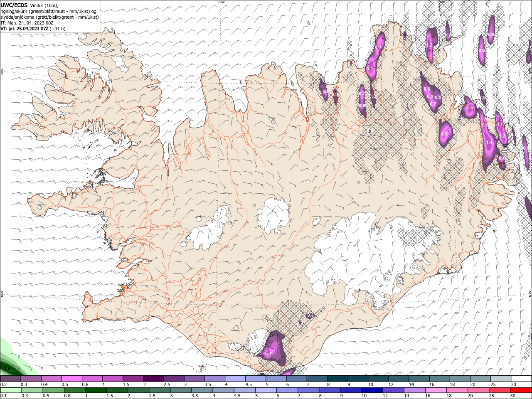
Task: Click the '(+31 h)' forecast offset text
Action: (x=57, y=29)
